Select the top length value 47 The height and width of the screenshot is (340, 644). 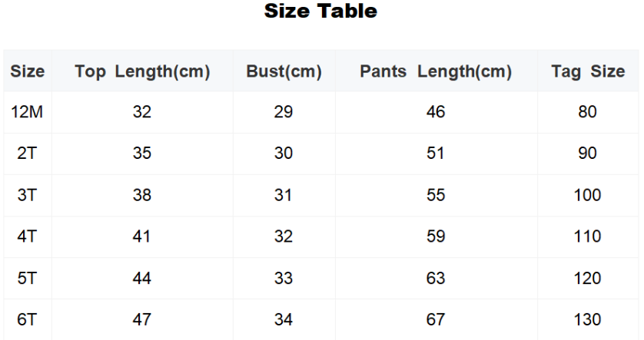pos(142,319)
